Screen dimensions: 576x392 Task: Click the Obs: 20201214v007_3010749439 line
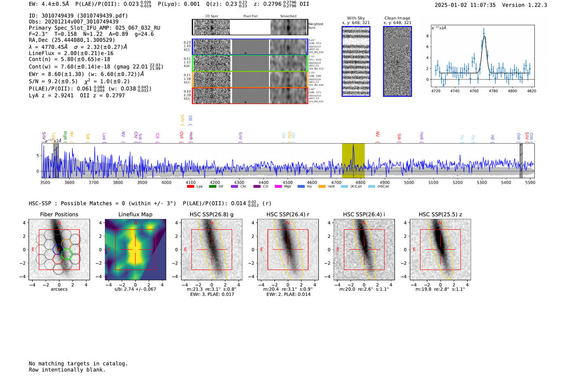pos(74,21)
